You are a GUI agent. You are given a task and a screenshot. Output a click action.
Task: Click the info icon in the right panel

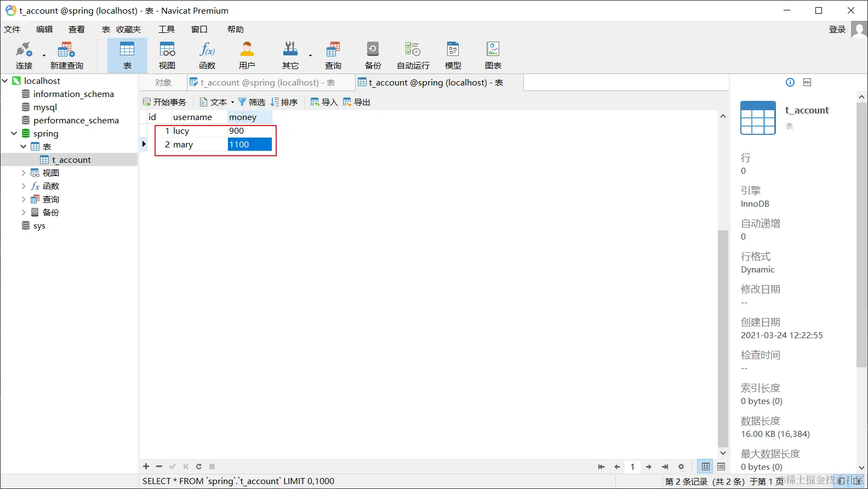790,82
